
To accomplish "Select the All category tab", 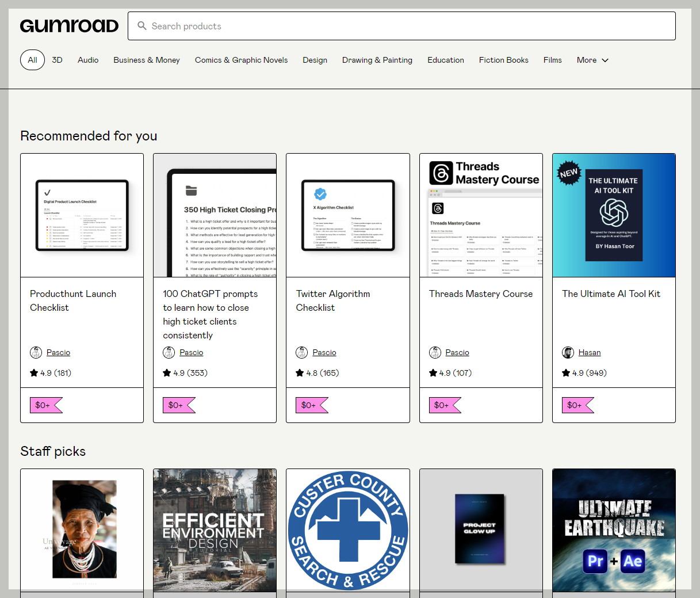I will 32,60.
